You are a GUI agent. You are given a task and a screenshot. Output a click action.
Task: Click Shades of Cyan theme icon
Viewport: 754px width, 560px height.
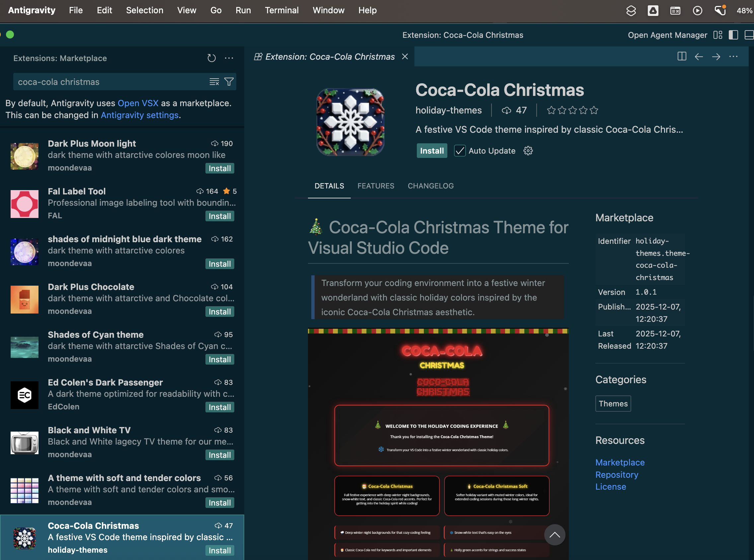tap(25, 347)
